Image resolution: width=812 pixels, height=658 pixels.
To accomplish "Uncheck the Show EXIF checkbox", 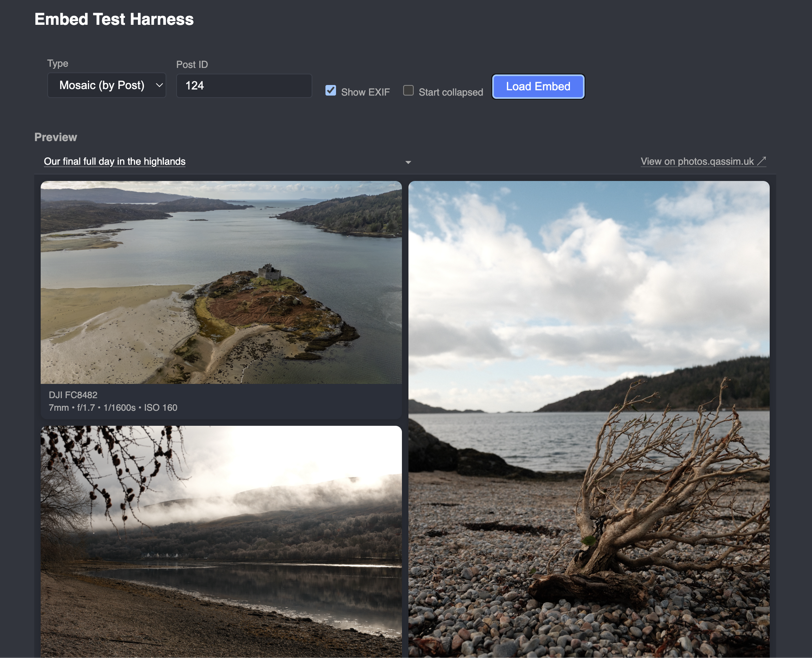I will tap(331, 90).
